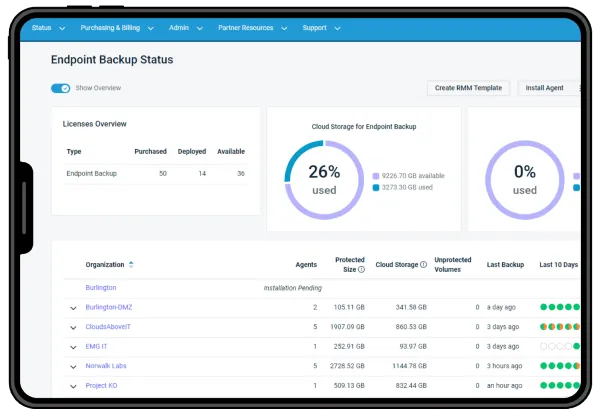
Task: Click the first green status dot for Norwalk Labs
Action: click(x=543, y=366)
